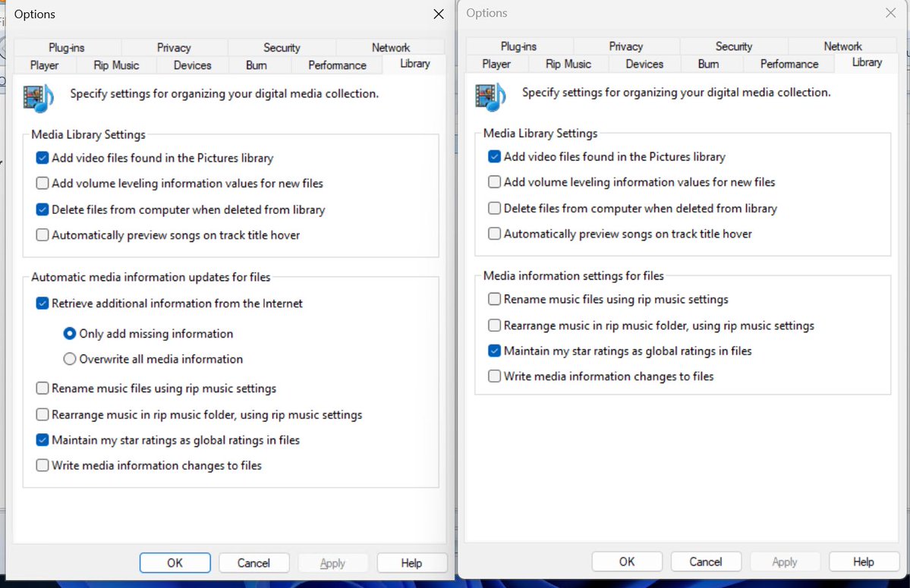This screenshot has width=910, height=588.
Task: Enable Write media information changes in left window
Action: [x=43, y=465]
